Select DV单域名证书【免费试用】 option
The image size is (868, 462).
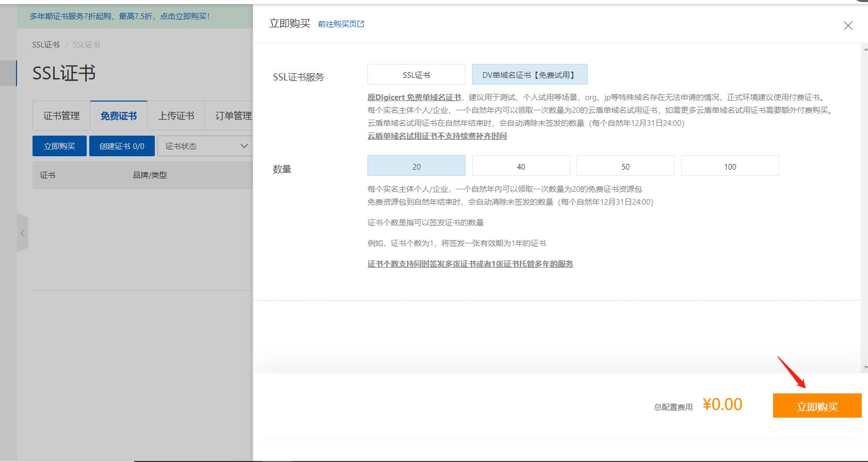(x=529, y=75)
